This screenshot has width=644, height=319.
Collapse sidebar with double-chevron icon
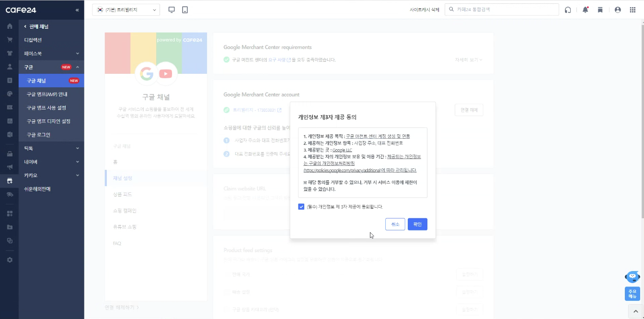point(78,10)
